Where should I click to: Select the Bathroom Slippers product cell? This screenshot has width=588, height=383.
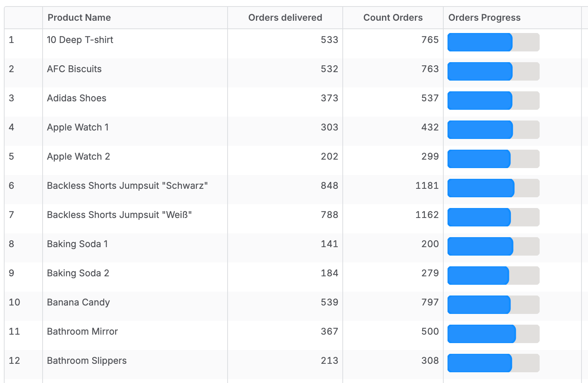tap(135, 364)
